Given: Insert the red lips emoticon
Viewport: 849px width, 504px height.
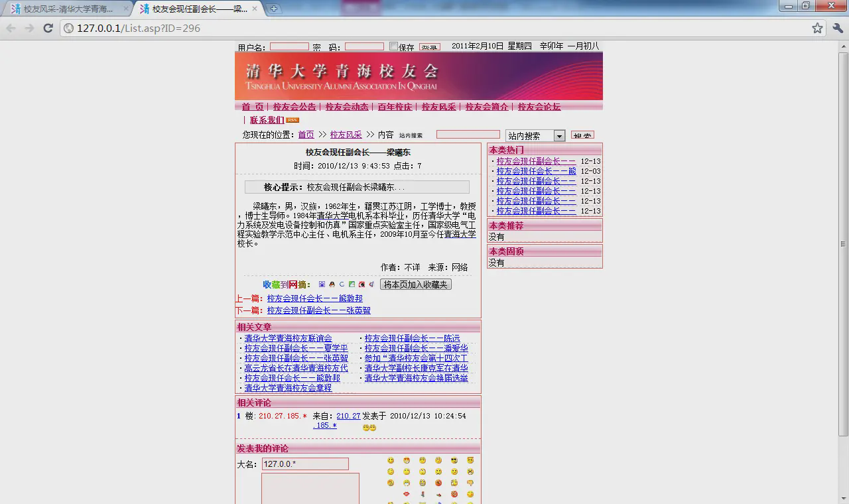Looking at the screenshot, I should 407,494.
